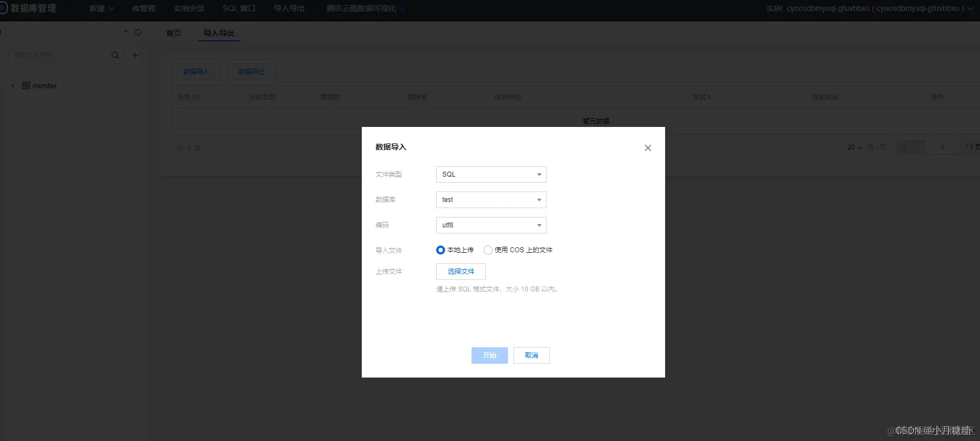
Task: Expand the member table tree node
Action: point(13,86)
